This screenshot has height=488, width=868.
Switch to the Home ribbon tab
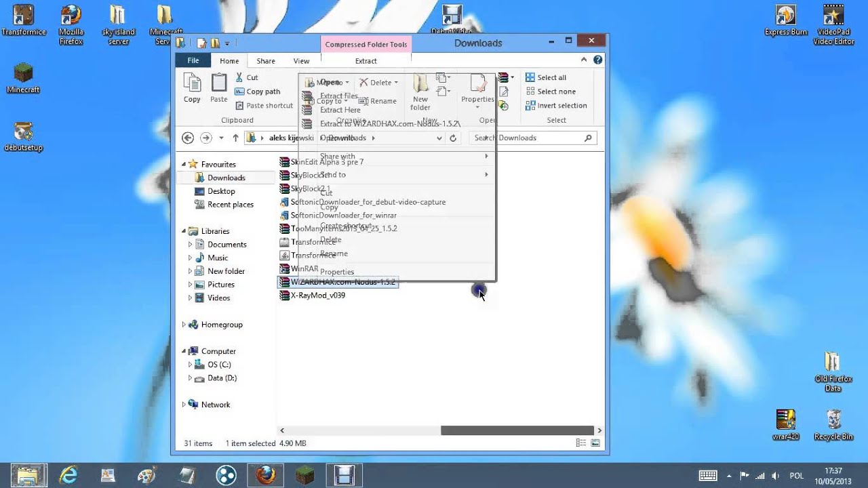click(x=229, y=61)
